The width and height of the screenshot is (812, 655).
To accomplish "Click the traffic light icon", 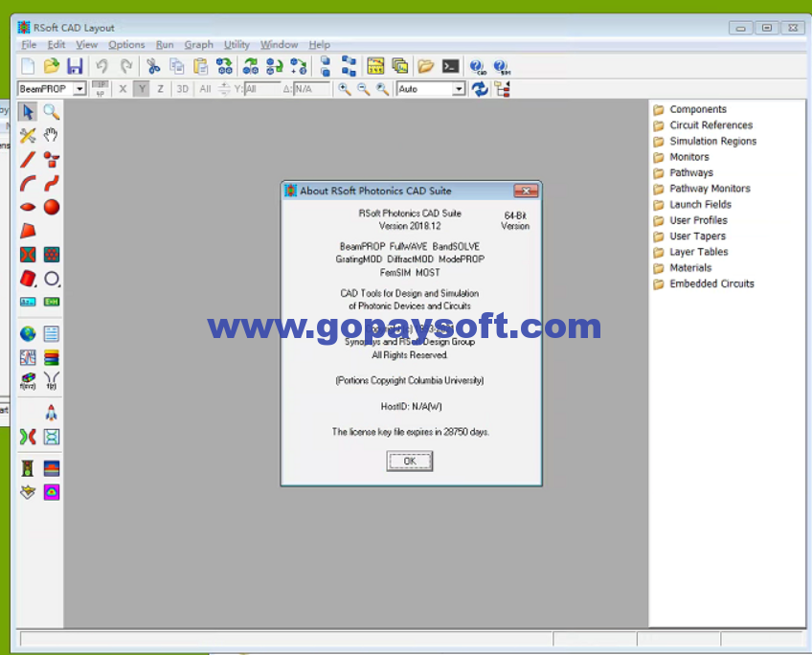I will click(28, 468).
